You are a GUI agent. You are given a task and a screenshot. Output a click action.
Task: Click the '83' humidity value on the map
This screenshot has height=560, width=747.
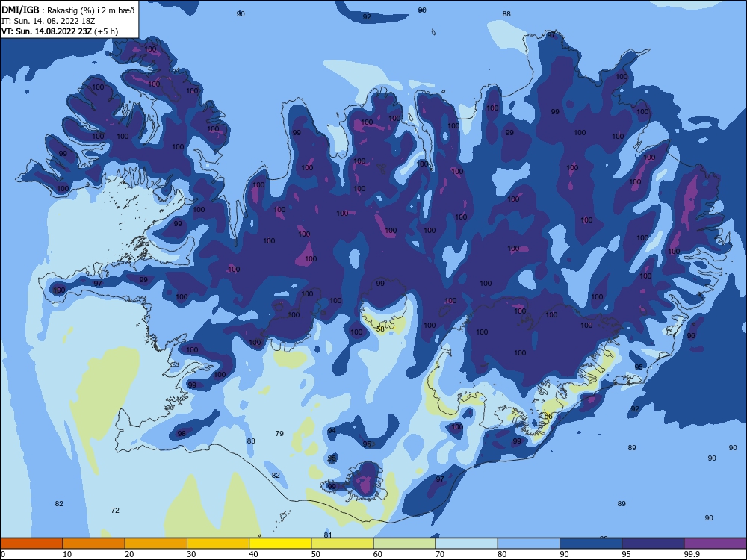pyautogui.click(x=251, y=441)
